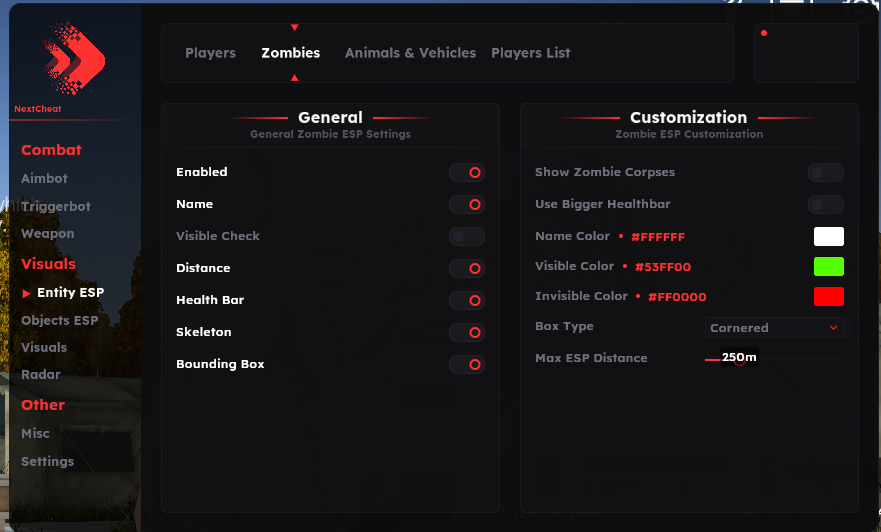Click the white Name Color swatch
This screenshot has width=881, height=532.
pyautogui.click(x=828, y=236)
